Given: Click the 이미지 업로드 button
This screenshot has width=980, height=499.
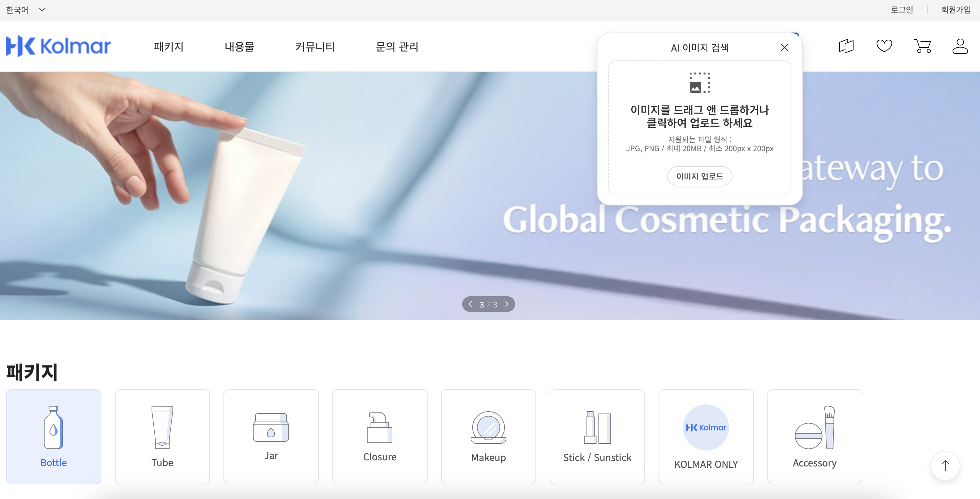Looking at the screenshot, I should (700, 176).
